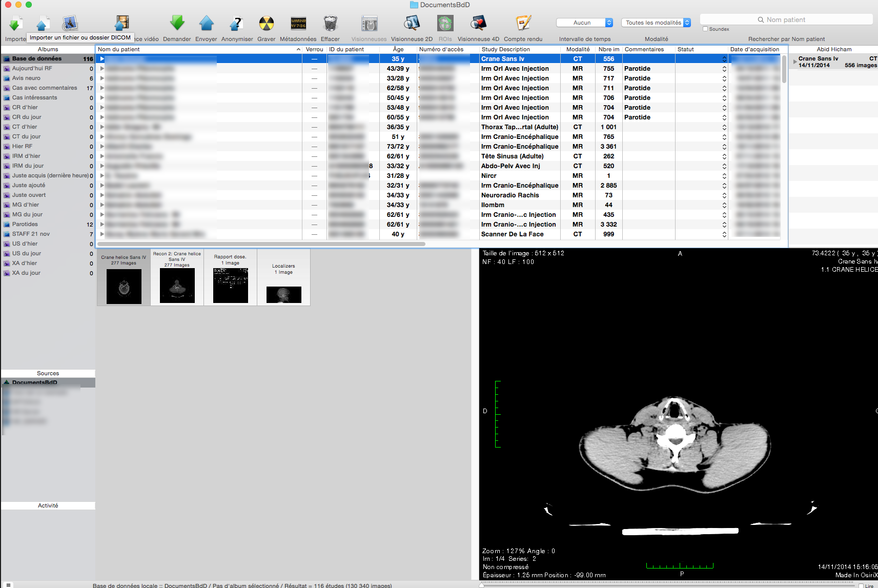Select the Juste ouvert album
The image size is (878, 588).
(48, 195)
